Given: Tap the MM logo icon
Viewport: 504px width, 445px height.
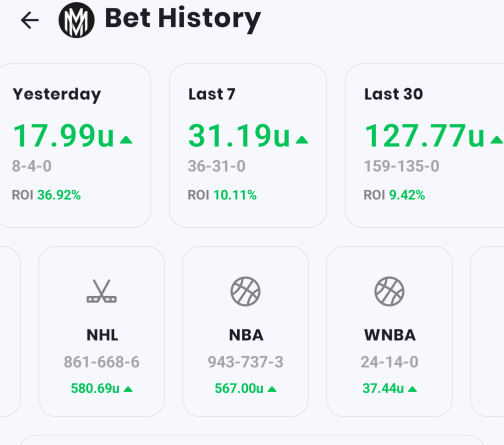Looking at the screenshot, I should [x=76, y=20].
